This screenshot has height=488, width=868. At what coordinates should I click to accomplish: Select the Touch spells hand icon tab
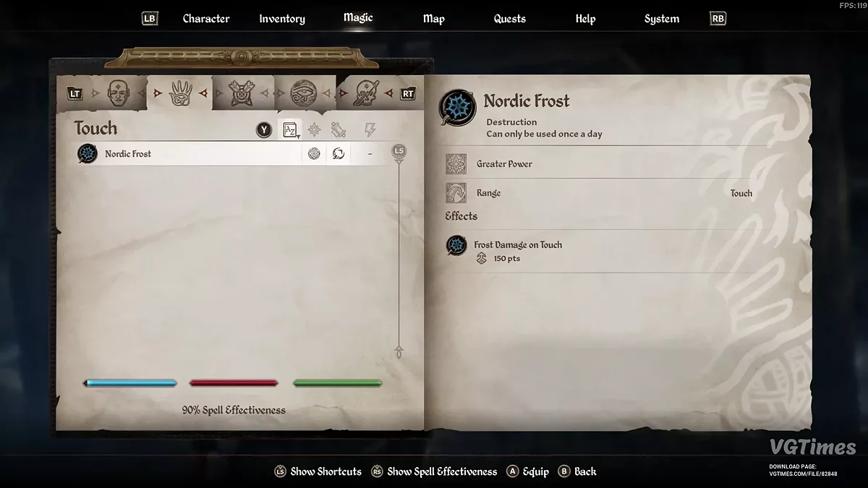click(x=180, y=94)
